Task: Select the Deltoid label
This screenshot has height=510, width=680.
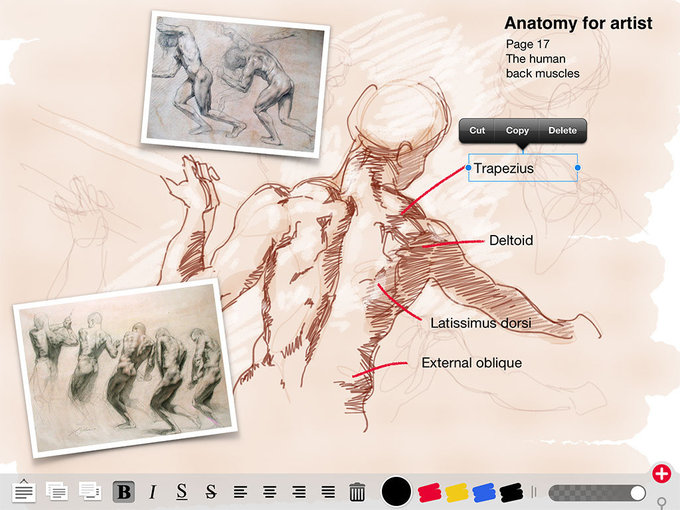Action: coord(511,240)
